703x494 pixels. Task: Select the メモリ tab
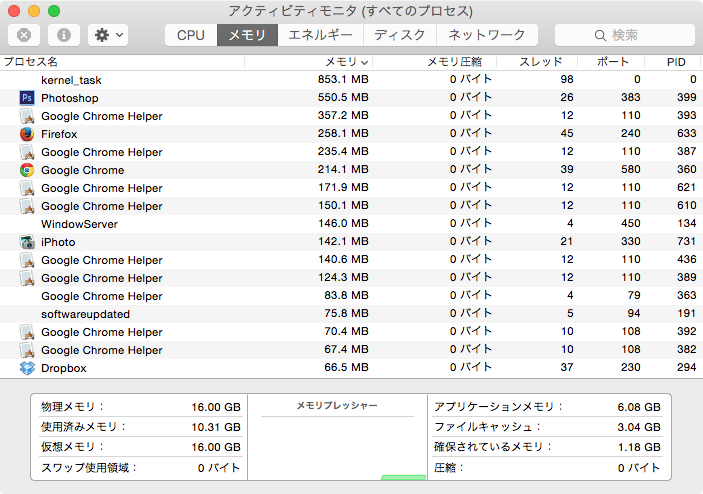pos(247,35)
